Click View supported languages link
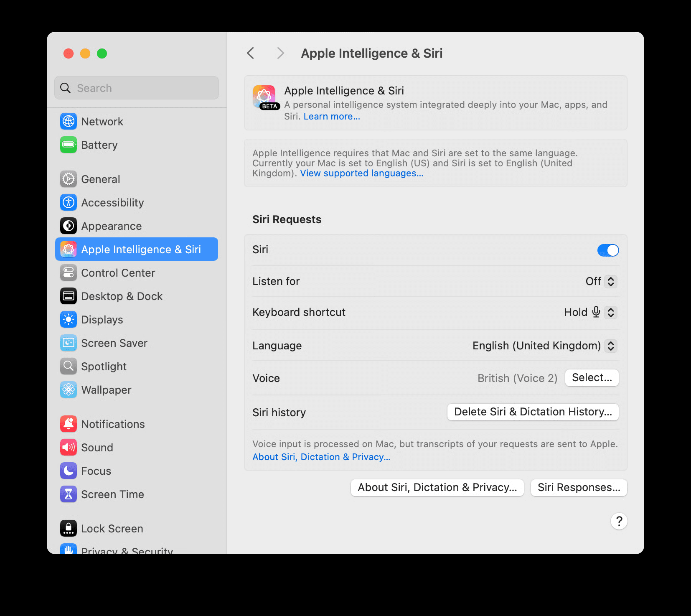 (362, 173)
